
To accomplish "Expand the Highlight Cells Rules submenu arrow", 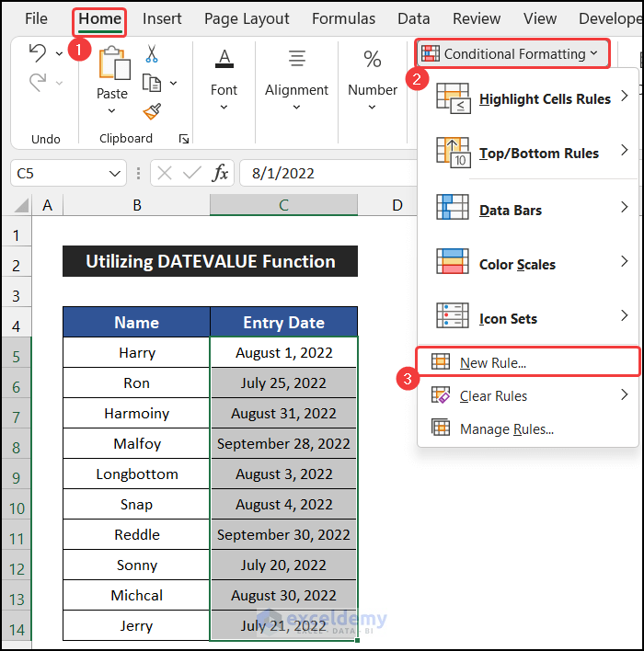I will [624, 96].
